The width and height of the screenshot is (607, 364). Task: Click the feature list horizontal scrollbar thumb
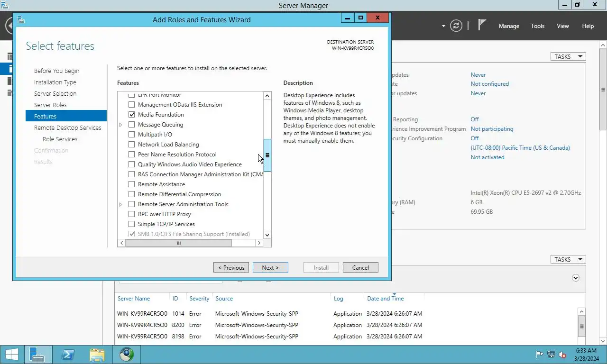(x=178, y=243)
